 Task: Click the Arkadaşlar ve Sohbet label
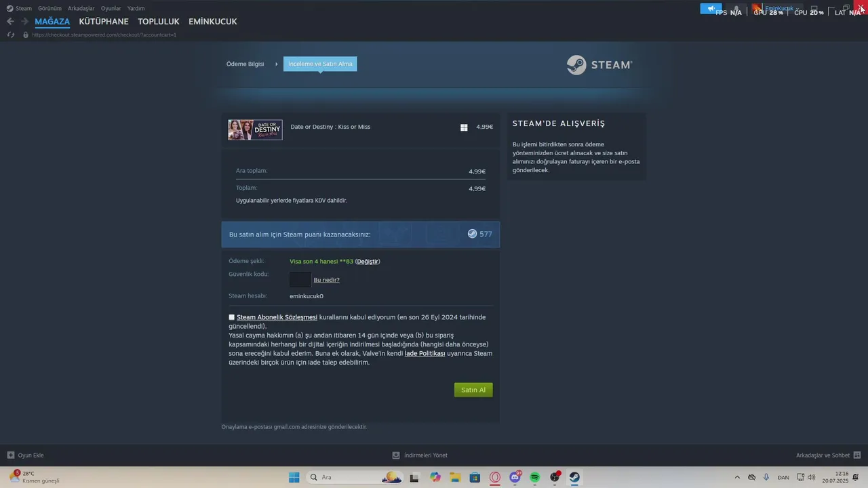(823, 455)
